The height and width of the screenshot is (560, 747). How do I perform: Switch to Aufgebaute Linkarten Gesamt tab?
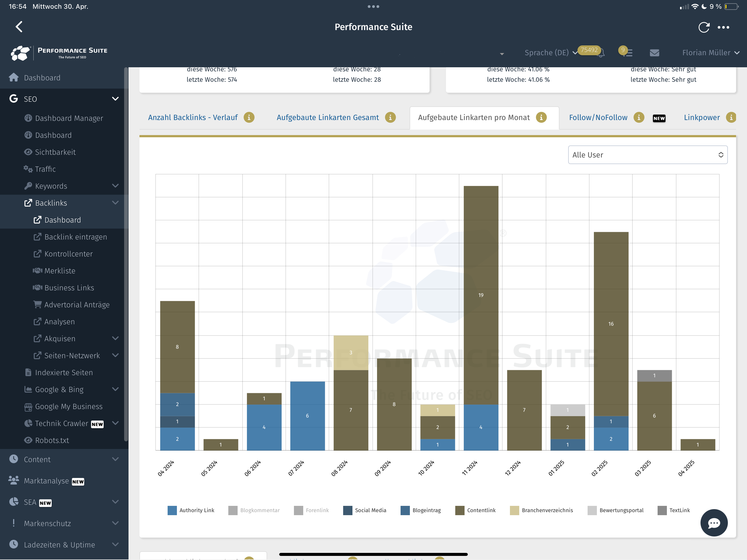tap(328, 117)
